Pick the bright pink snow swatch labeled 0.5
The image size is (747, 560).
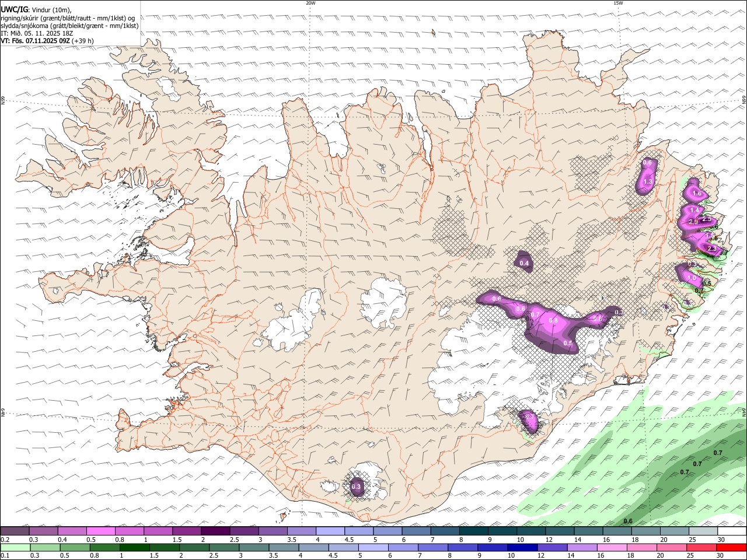click(100, 531)
